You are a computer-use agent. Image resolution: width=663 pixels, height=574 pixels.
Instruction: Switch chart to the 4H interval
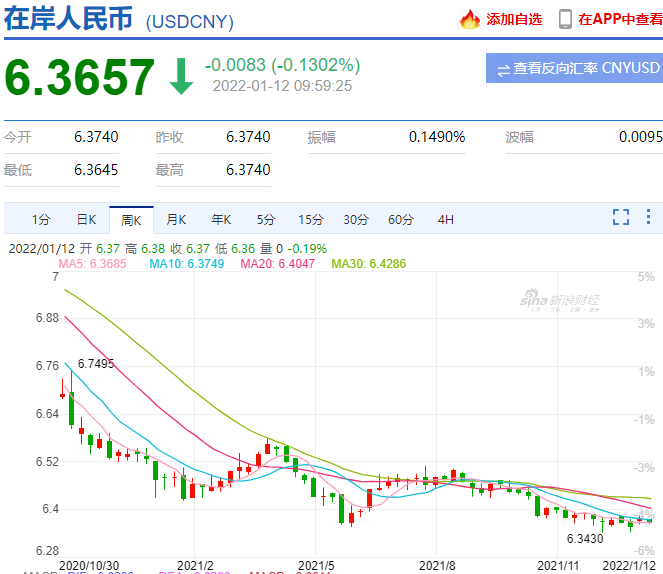coord(446,220)
